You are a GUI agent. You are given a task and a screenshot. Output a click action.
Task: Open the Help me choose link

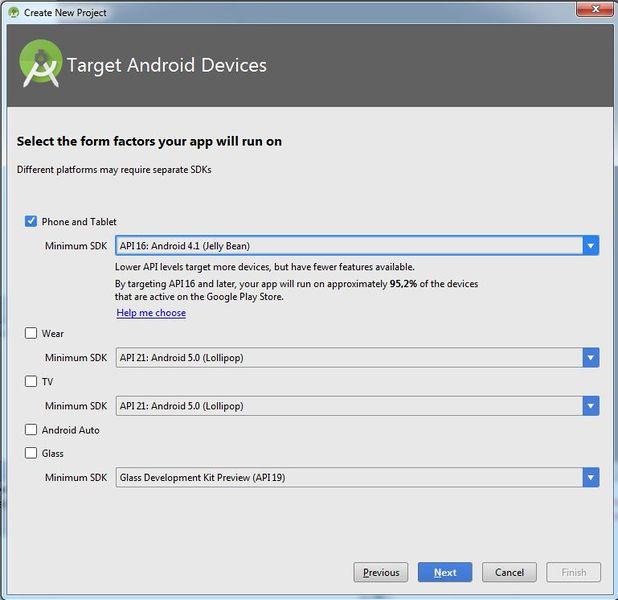pyautogui.click(x=151, y=313)
